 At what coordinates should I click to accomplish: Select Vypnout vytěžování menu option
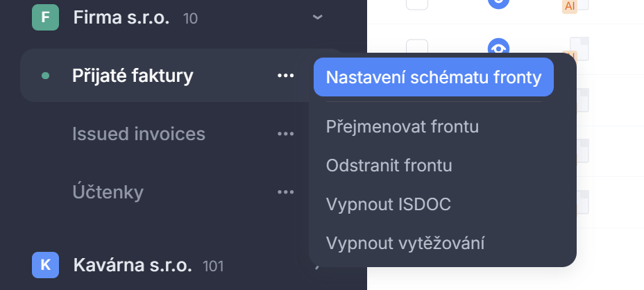(405, 244)
